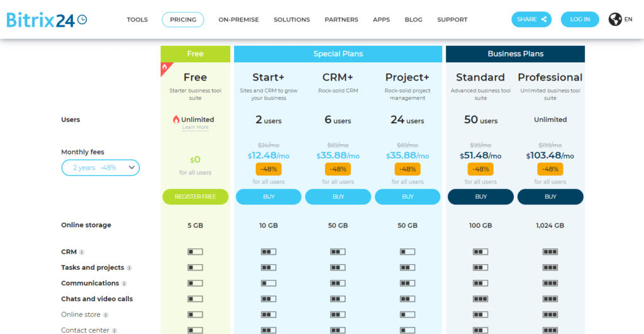
Task: Click CRM level indicator in Start+ column
Action: [269, 252]
